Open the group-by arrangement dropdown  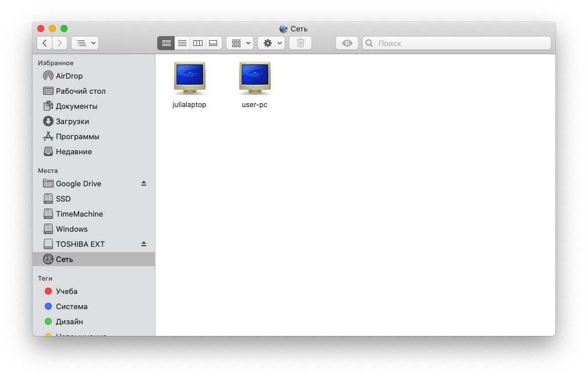coord(240,43)
